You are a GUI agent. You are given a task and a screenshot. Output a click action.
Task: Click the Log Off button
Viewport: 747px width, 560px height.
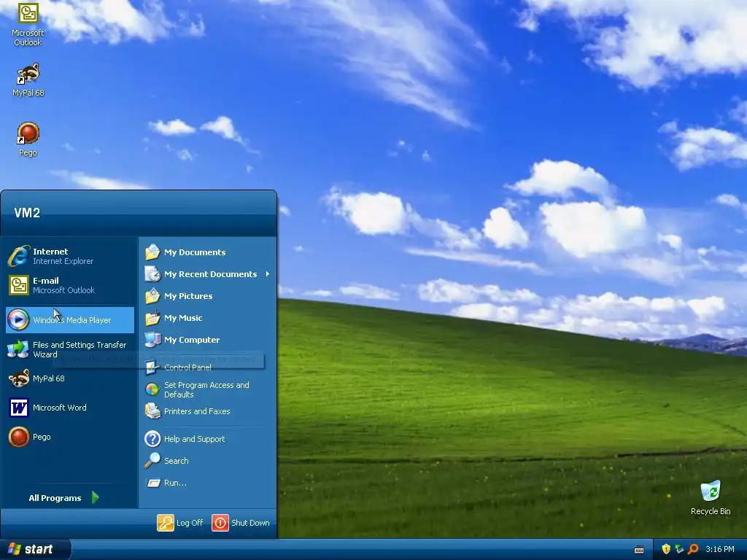pos(180,522)
